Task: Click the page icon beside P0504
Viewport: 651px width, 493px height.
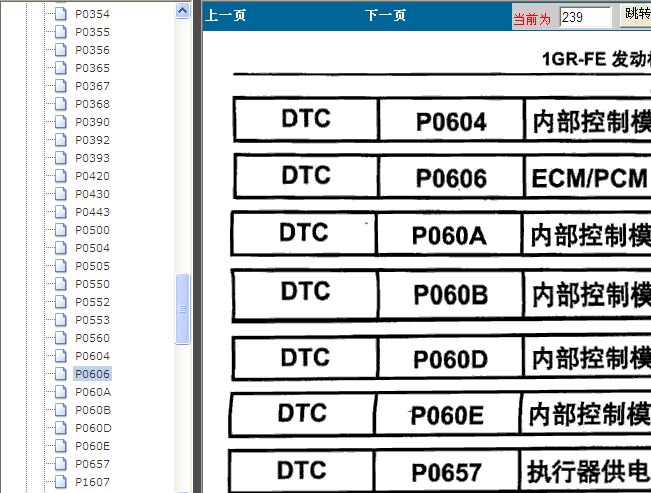Action: point(61,248)
